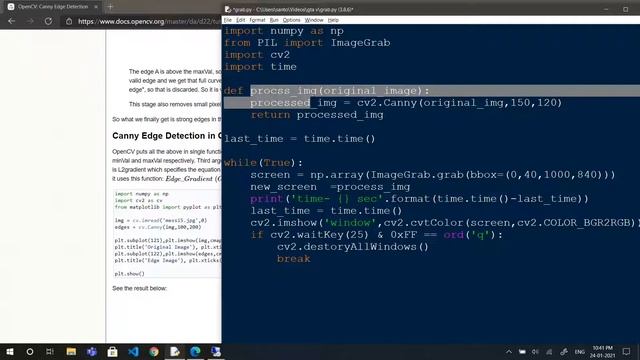
Task: Go forward in the browser window
Action: point(30,21)
